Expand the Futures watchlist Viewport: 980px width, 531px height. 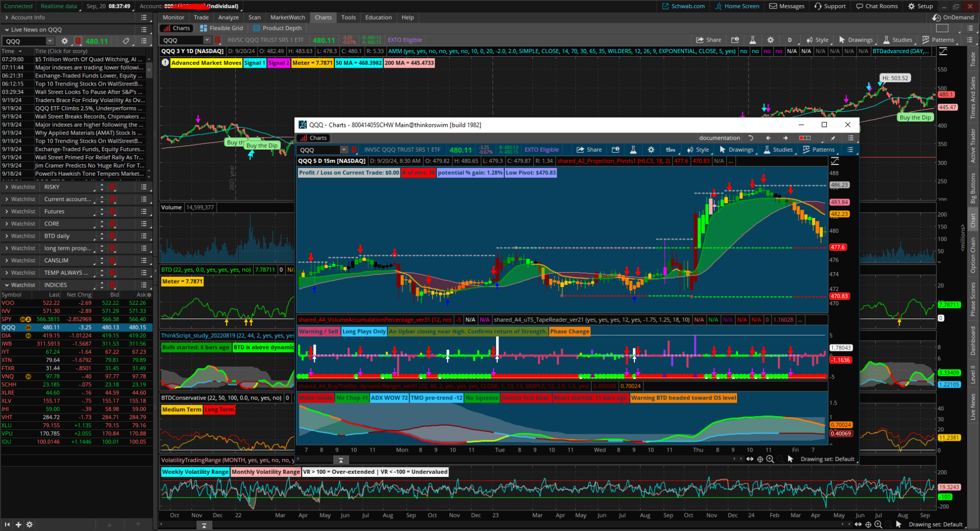(6, 211)
